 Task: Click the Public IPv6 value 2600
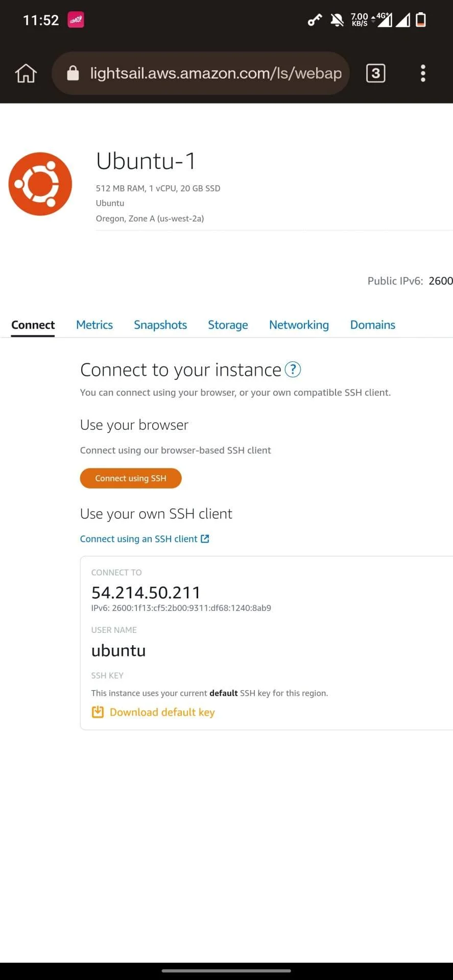click(441, 281)
